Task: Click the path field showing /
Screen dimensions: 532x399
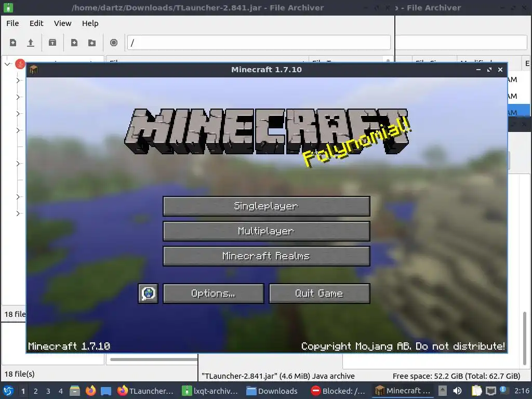Action: pyautogui.click(x=259, y=43)
